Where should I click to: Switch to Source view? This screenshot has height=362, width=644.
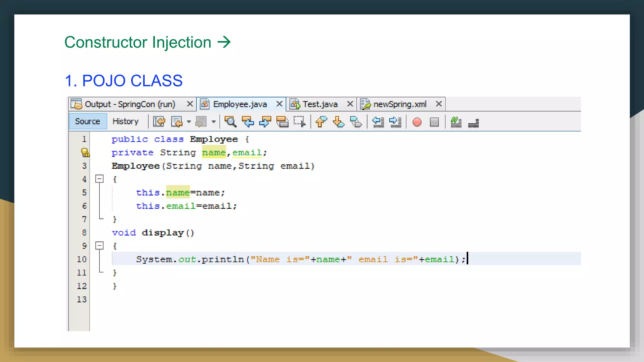[87, 121]
